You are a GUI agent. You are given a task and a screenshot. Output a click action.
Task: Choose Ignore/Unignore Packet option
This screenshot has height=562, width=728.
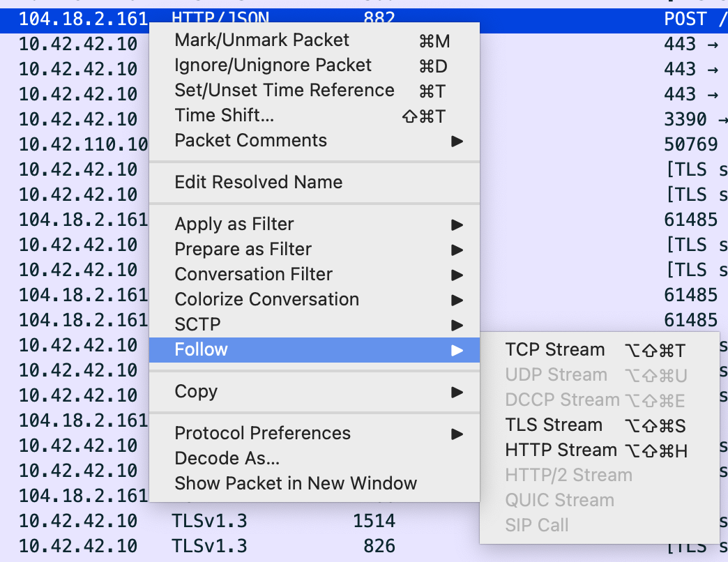point(273,66)
